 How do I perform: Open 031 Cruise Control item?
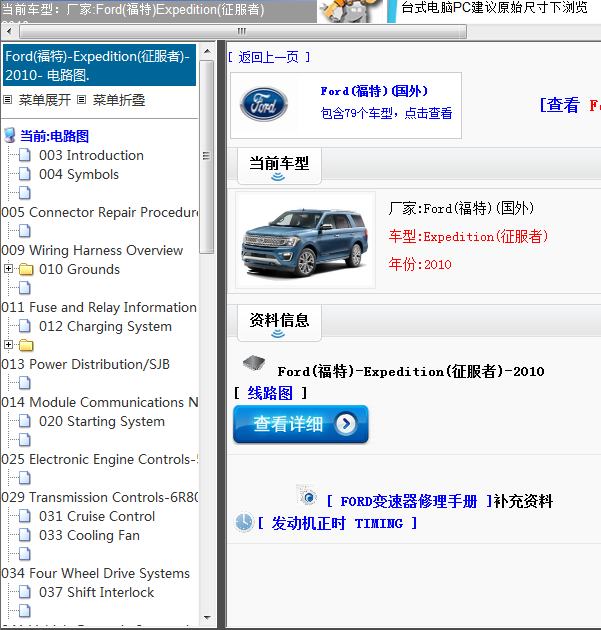point(97,516)
